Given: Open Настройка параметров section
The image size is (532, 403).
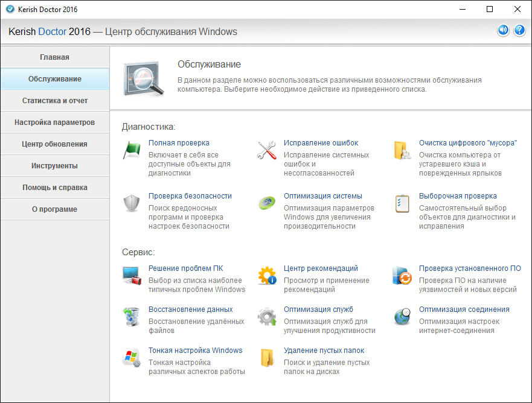Looking at the screenshot, I should (x=54, y=122).
